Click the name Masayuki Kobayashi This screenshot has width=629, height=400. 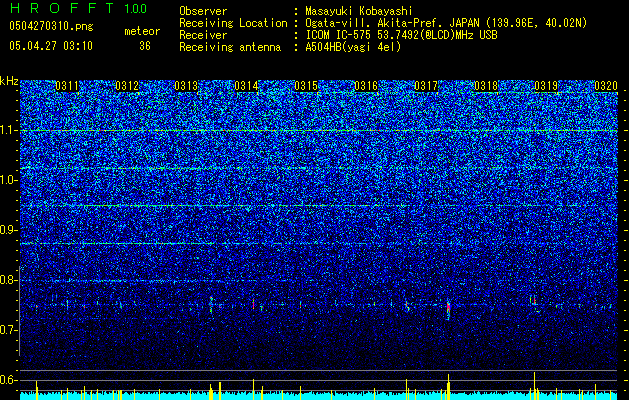pos(358,11)
